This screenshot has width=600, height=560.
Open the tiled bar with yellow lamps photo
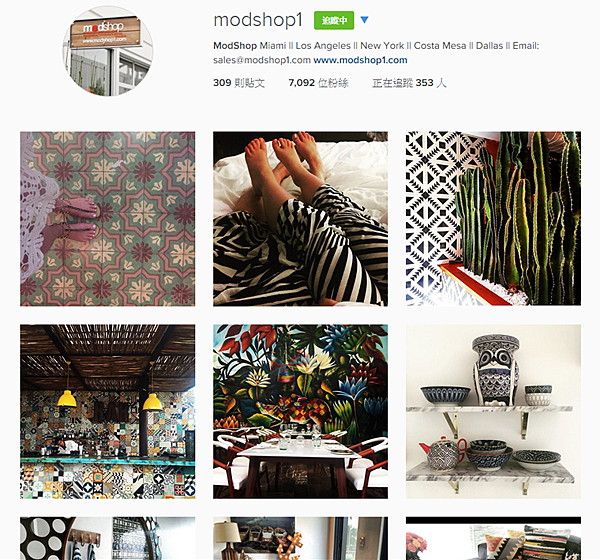108,412
